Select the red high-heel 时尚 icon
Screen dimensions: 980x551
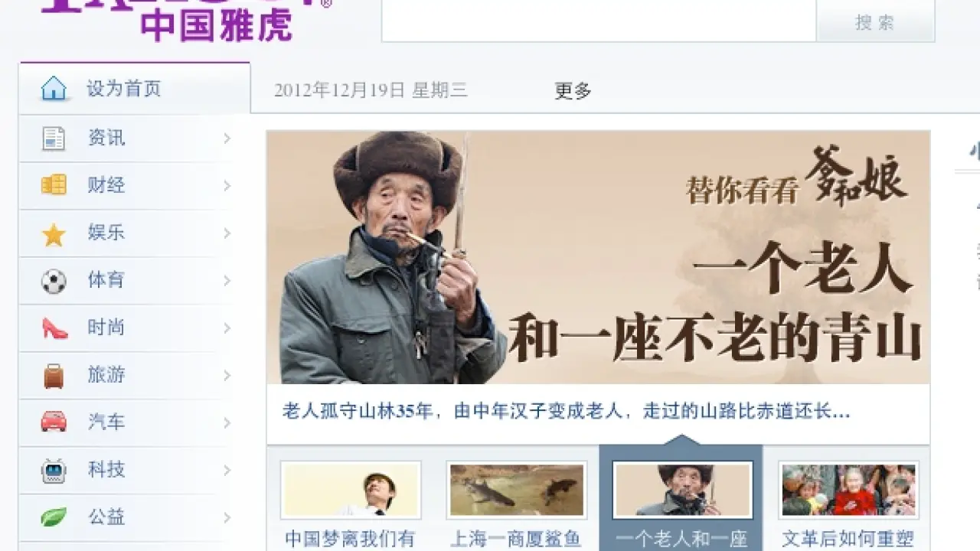(x=54, y=328)
